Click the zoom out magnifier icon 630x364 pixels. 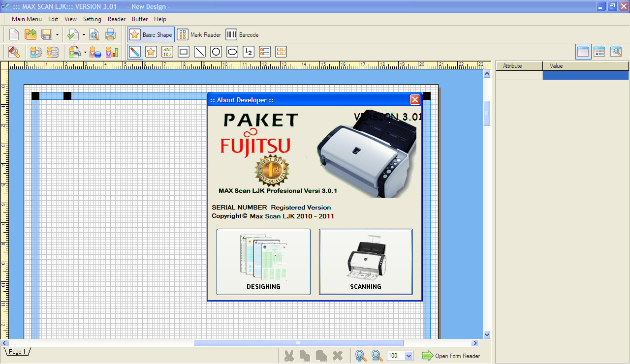pos(377,356)
